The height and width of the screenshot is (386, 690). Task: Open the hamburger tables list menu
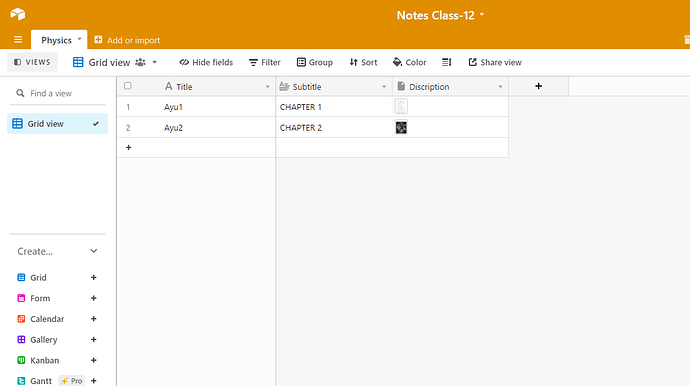[18, 40]
